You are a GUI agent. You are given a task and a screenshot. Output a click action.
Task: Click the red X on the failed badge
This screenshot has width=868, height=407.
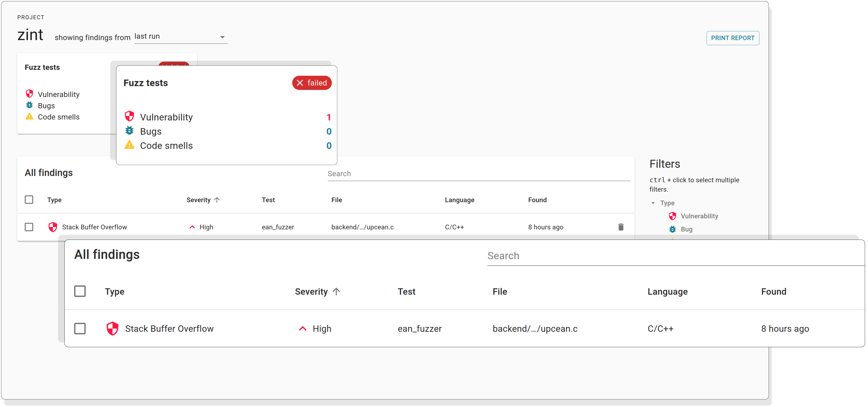tap(300, 83)
